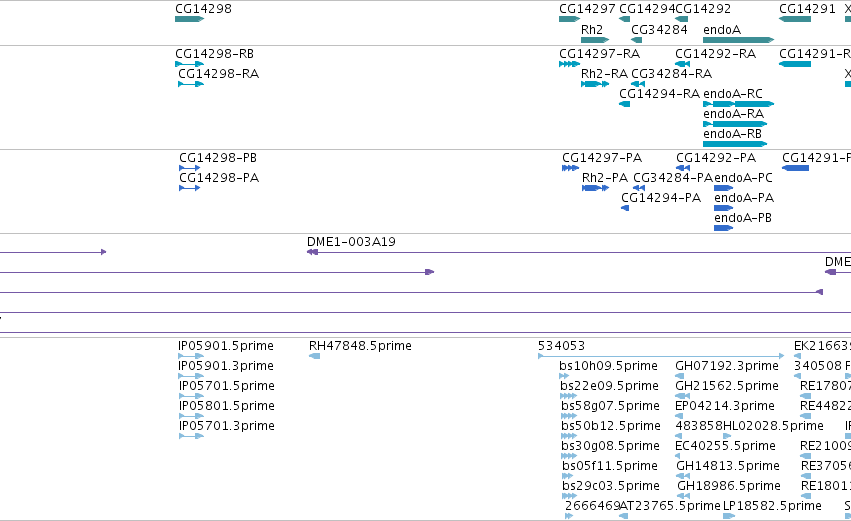Click the Rh2-RA transcript label
The height and width of the screenshot is (521, 851).
click(x=604, y=74)
